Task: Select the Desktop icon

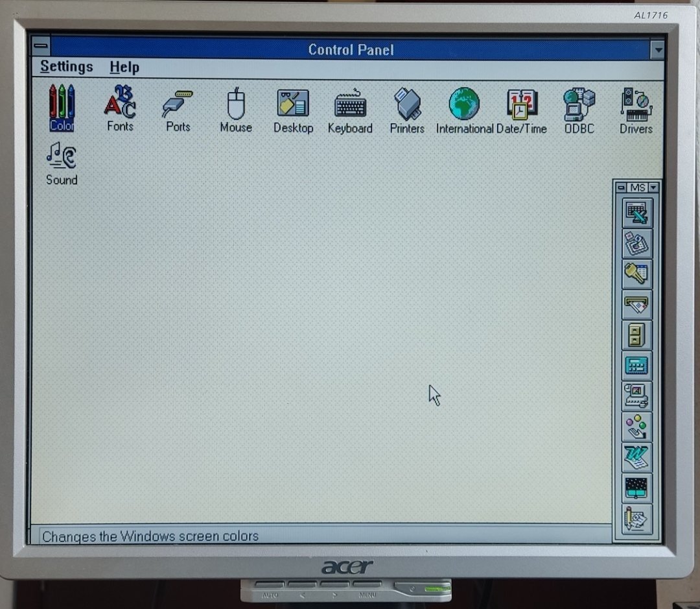Action: (293, 111)
